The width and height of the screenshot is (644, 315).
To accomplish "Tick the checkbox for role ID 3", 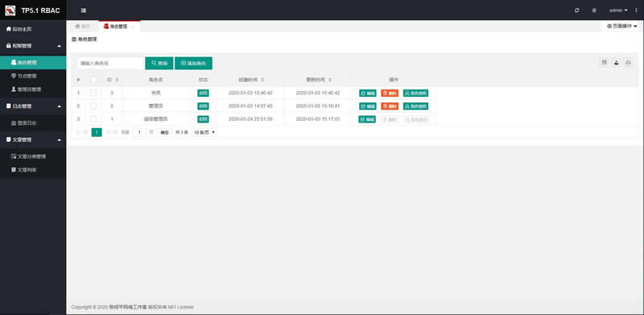I will [93, 93].
